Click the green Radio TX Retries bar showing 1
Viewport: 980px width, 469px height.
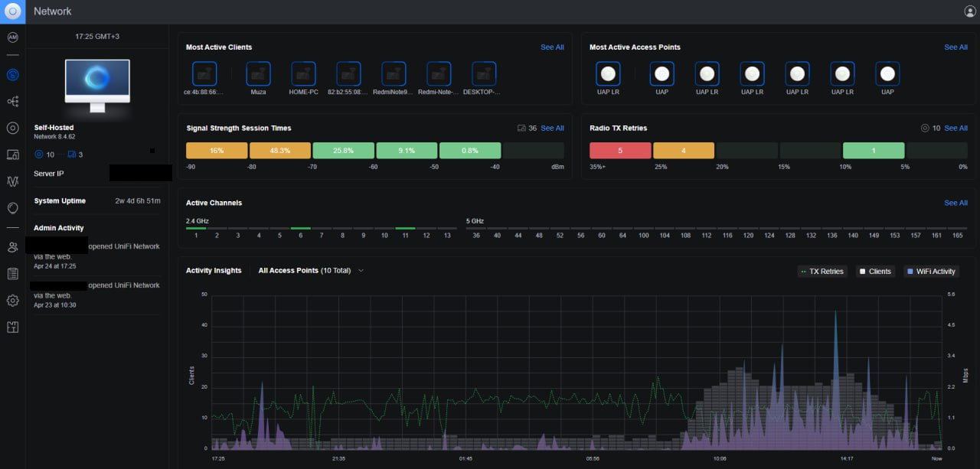(x=874, y=151)
